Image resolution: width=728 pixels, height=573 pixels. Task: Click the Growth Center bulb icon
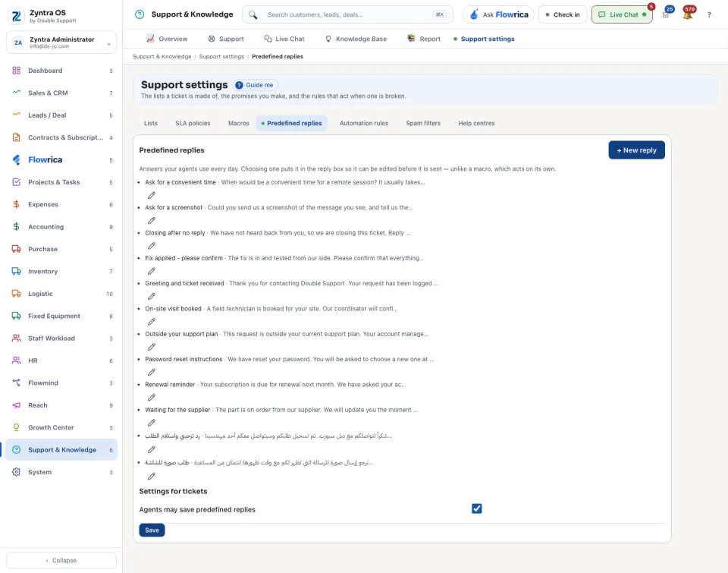point(16,427)
